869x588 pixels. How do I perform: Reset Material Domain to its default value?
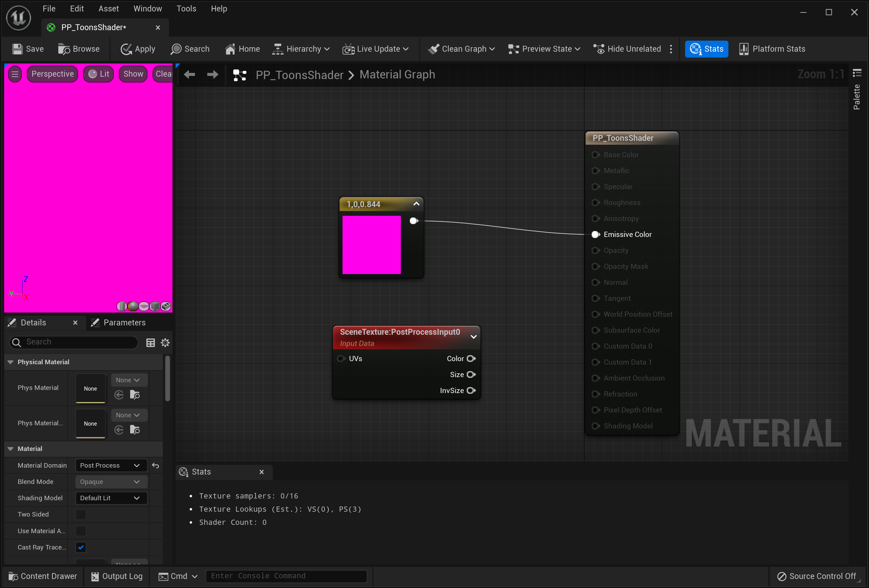[x=155, y=466]
